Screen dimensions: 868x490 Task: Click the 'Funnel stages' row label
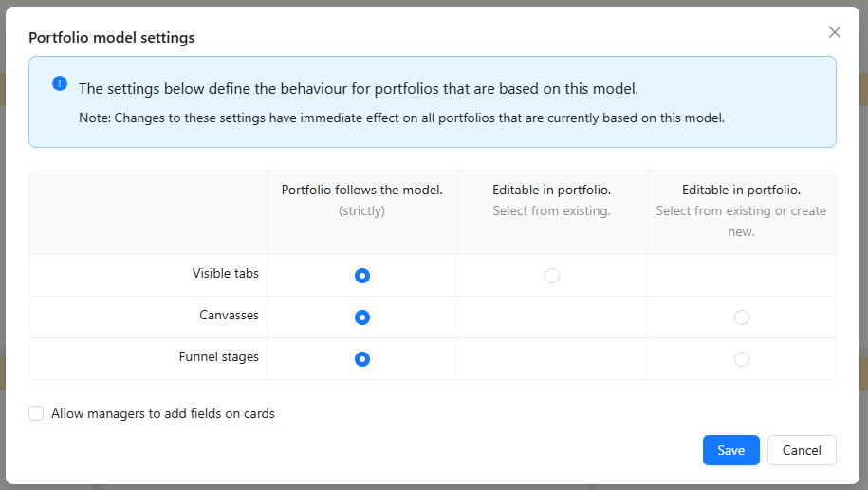(x=219, y=357)
